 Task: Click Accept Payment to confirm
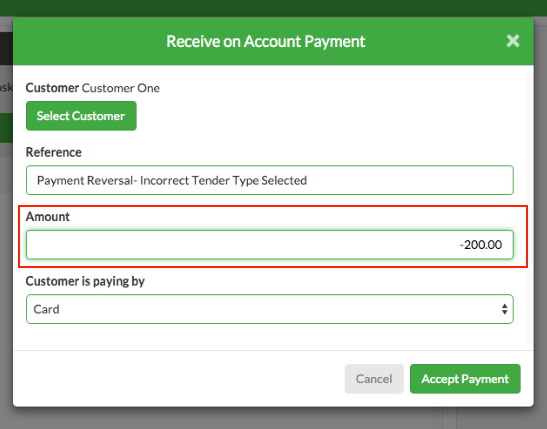[x=465, y=379]
